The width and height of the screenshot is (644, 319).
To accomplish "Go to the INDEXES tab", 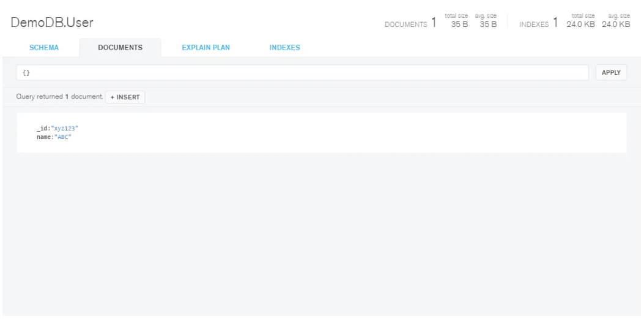I will (x=284, y=48).
